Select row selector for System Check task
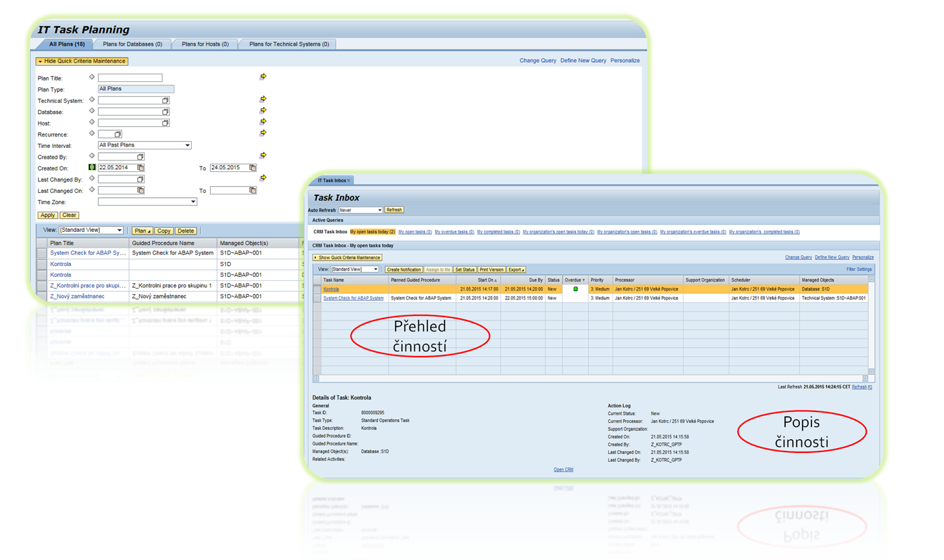Image resolution: width=944 pixels, height=560 pixels. [x=317, y=298]
